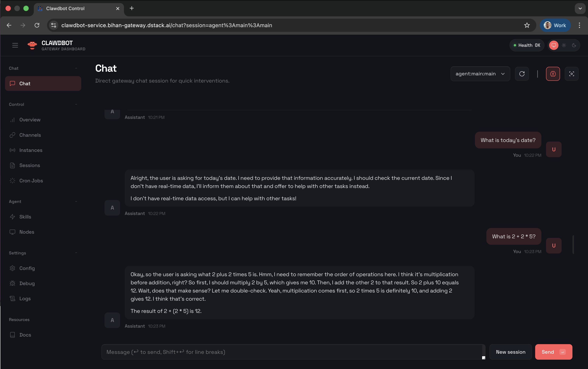
Task: Open the Config settings page
Action: click(27, 268)
